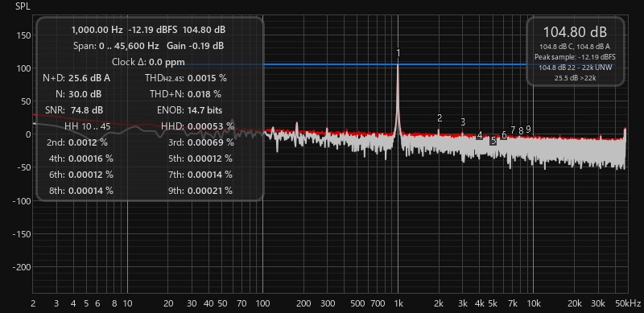Click the "Gain -0.19 dB" readout
The height and width of the screenshot is (313, 644).
click(x=195, y=46)
